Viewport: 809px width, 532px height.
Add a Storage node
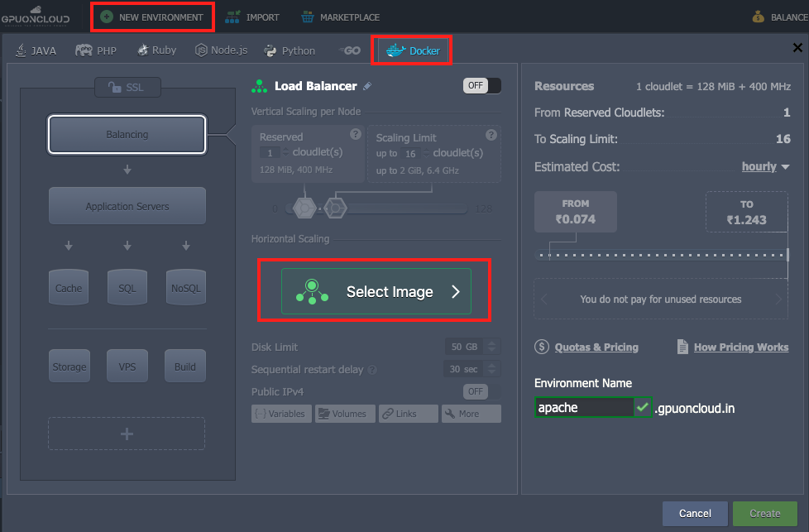(69, 366)
